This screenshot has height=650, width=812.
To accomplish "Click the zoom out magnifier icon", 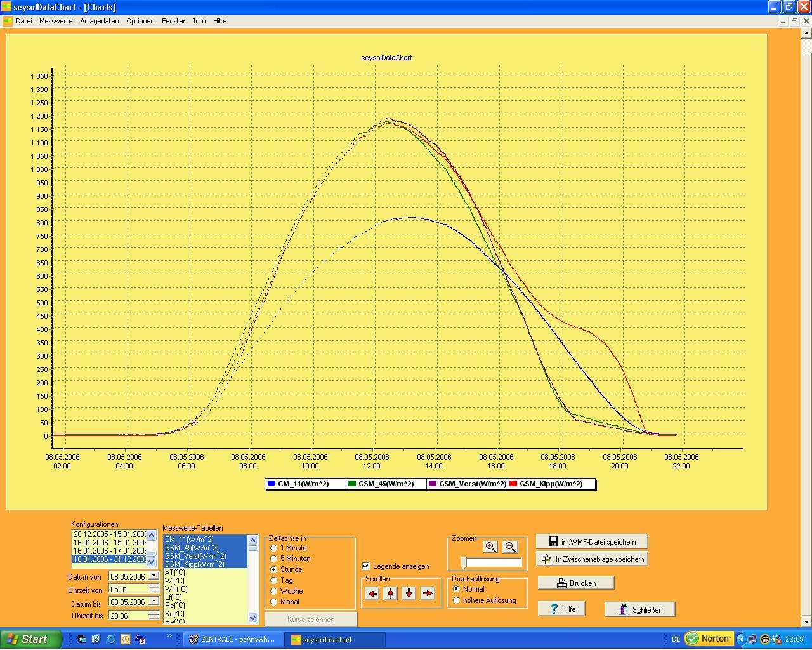I will tap(510, 547).
